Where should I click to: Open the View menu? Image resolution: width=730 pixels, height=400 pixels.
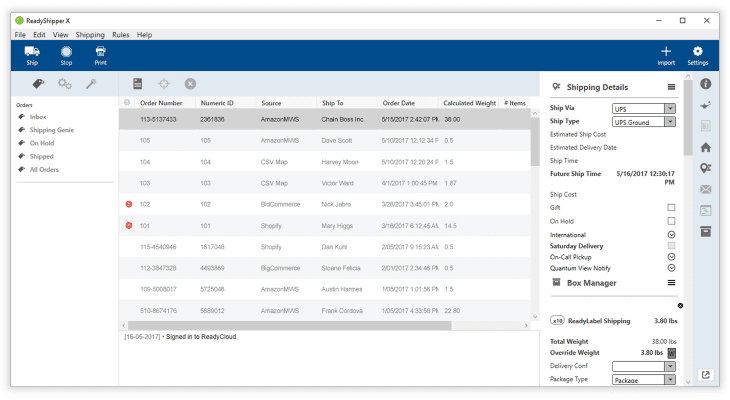61,34
